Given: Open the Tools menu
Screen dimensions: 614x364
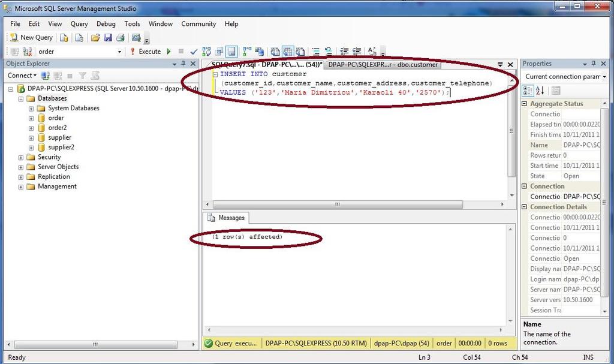Looking at the screenshot, I should click(132, 24).
